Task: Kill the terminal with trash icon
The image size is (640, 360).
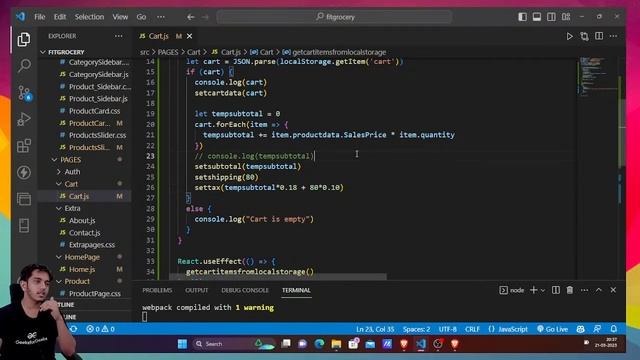Action: coord(570,290)
